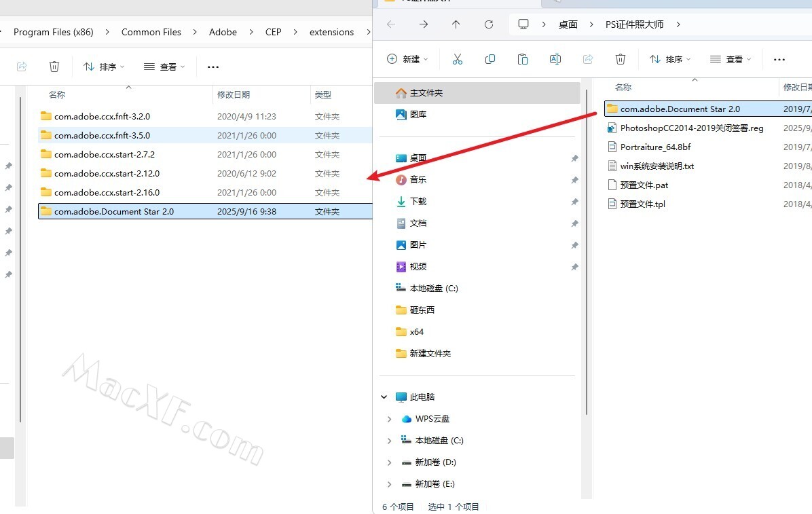
Task: Open the 查看 view dropdown in the extensions window
Action: (x=164, y=67)
